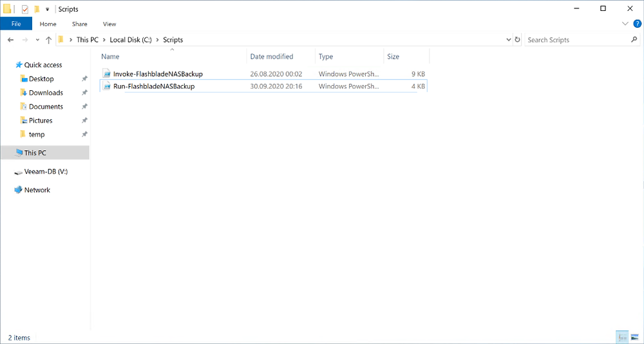Switch to Large icons view icon
Screen dimensions: 644x344
click(634, 338)
